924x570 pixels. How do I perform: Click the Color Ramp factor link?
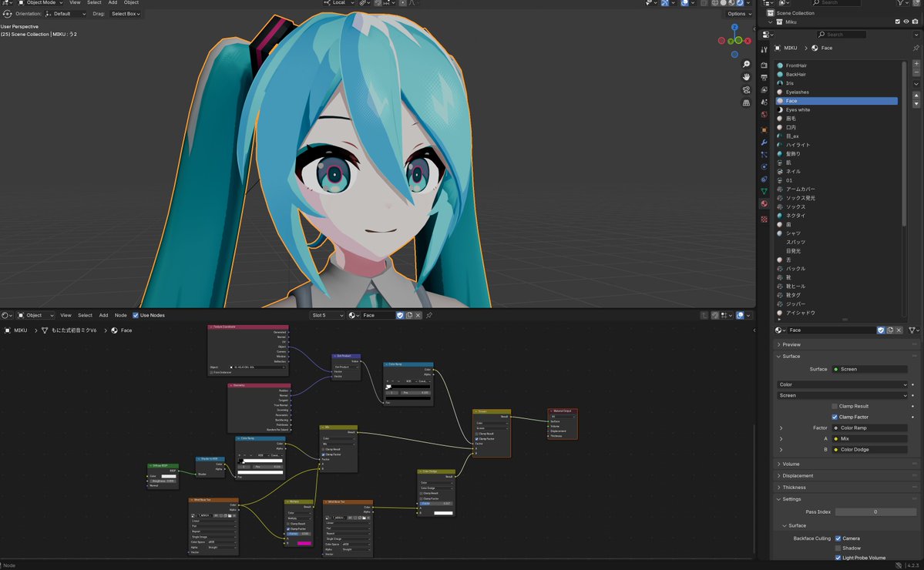(x=870, y=428)
